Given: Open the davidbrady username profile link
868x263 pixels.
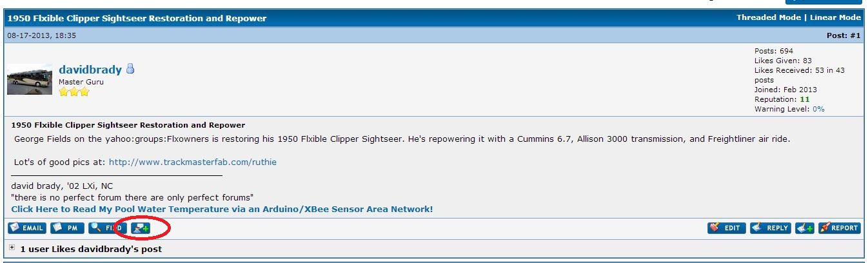Looking at the screenshot, I should (x=90, y=70).
